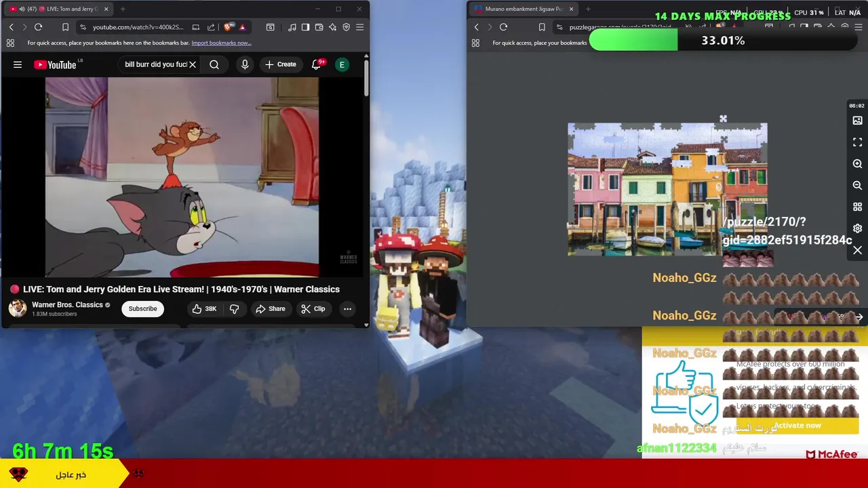Open the YouTube account avatar E
868x488 pixels.
342,64
